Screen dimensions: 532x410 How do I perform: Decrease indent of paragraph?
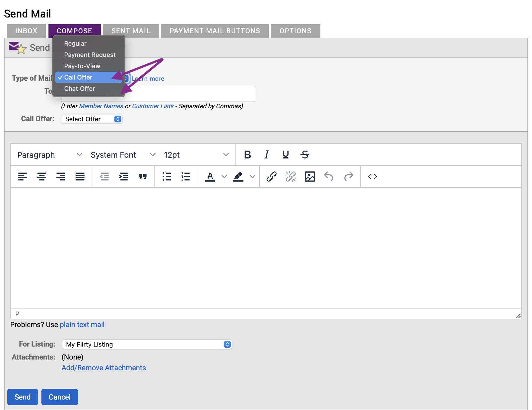click(104, 177)
